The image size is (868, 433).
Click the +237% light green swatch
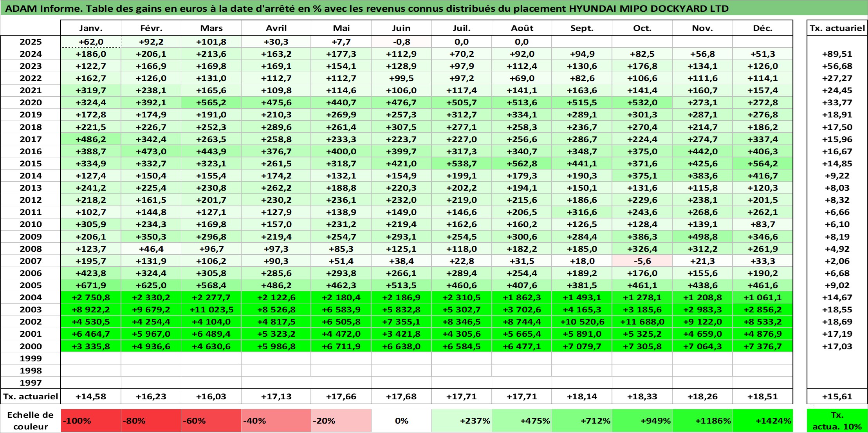click(x=462, y=420)
